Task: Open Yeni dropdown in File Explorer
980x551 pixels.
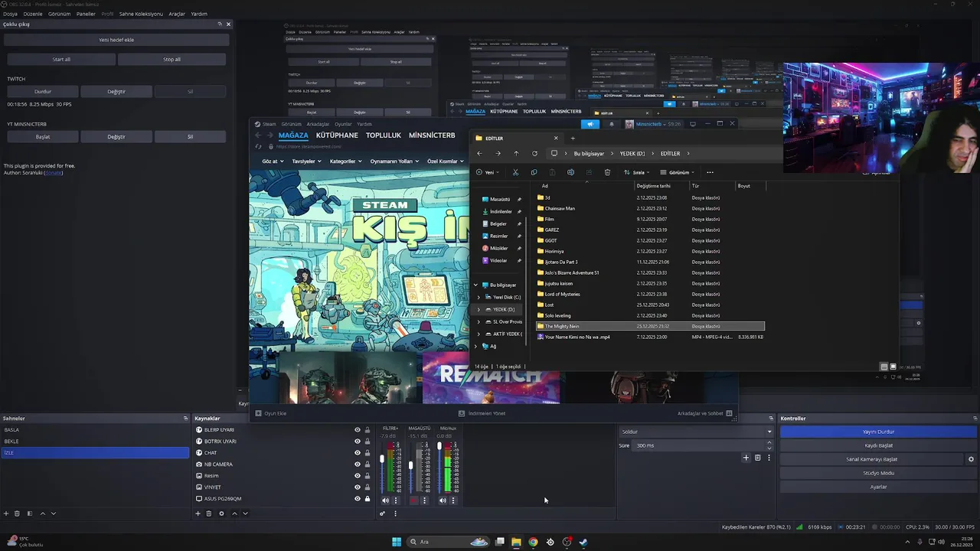Action: coord(487,172)
